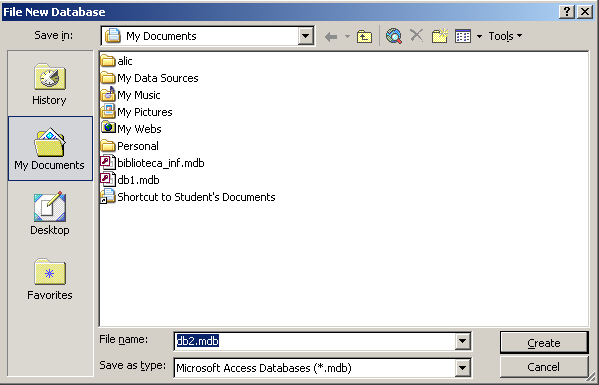Expand the Save in dropdown

coord(305,36)
